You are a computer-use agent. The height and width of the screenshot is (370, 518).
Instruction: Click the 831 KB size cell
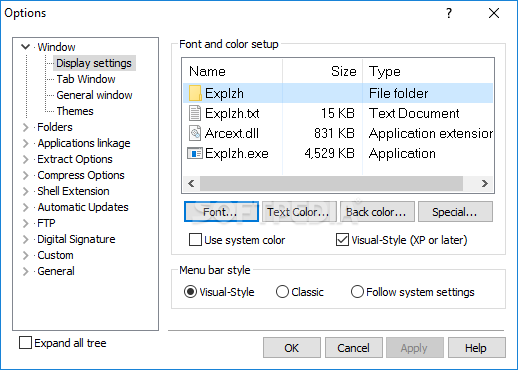pyautogui.click(x=334, y=133)
